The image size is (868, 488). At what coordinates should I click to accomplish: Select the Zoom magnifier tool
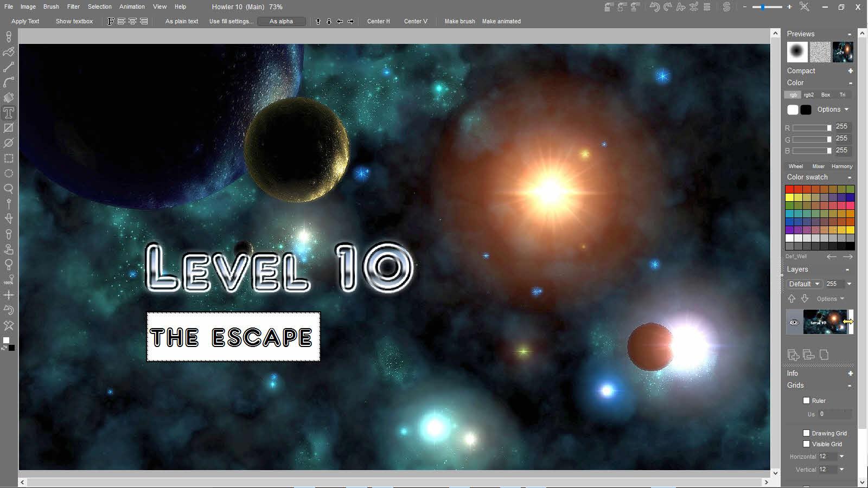click(x=9, y=189)
